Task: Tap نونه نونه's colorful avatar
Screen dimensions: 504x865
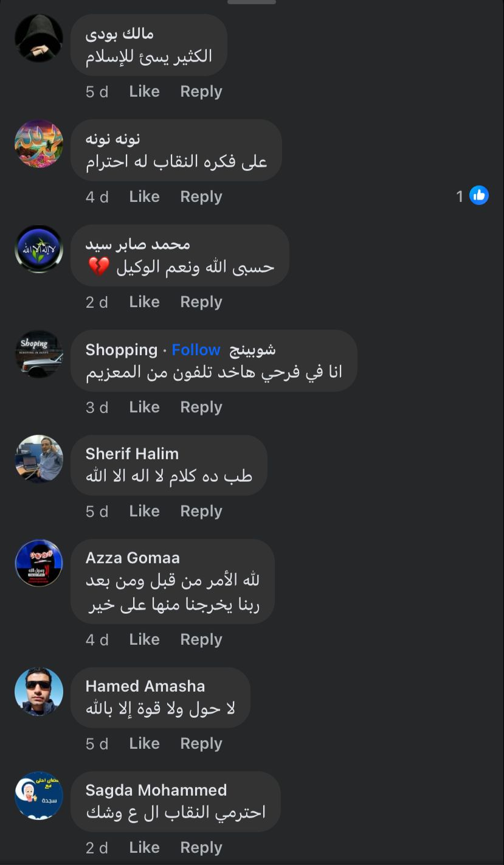Action: point(39,144)
